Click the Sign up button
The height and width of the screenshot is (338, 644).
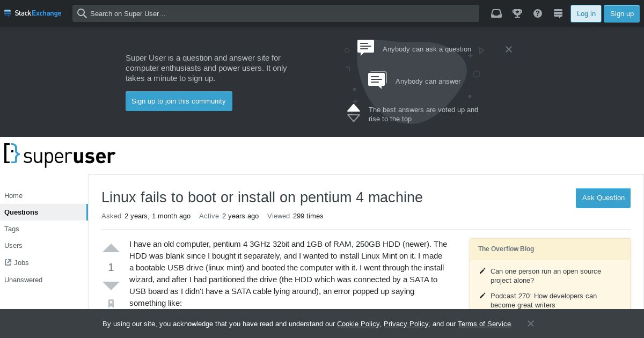point(622,13)
